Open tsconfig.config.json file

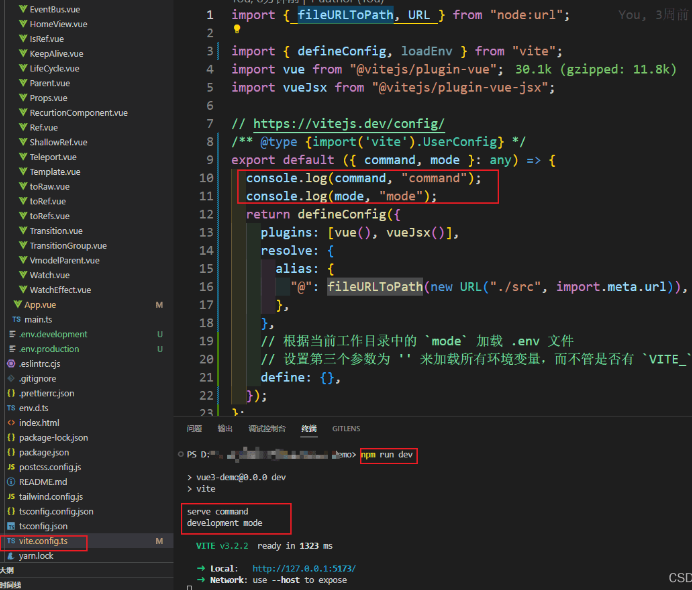pyautogui.click(x=56, y=511)
